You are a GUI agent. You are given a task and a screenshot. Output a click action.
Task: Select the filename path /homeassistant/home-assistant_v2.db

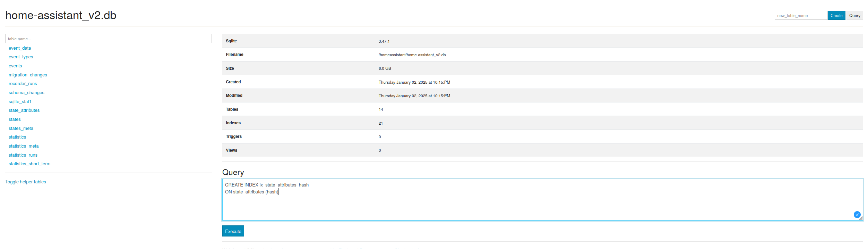pos(412,55)
